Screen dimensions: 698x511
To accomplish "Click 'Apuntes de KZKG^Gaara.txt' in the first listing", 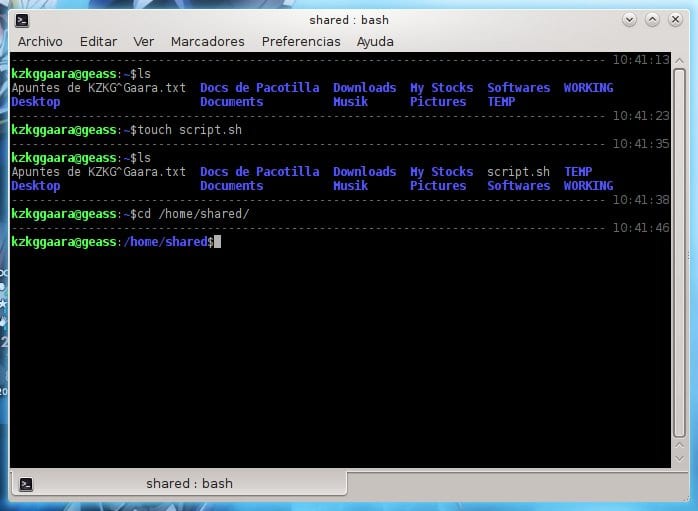I will [x=99, y=88].
